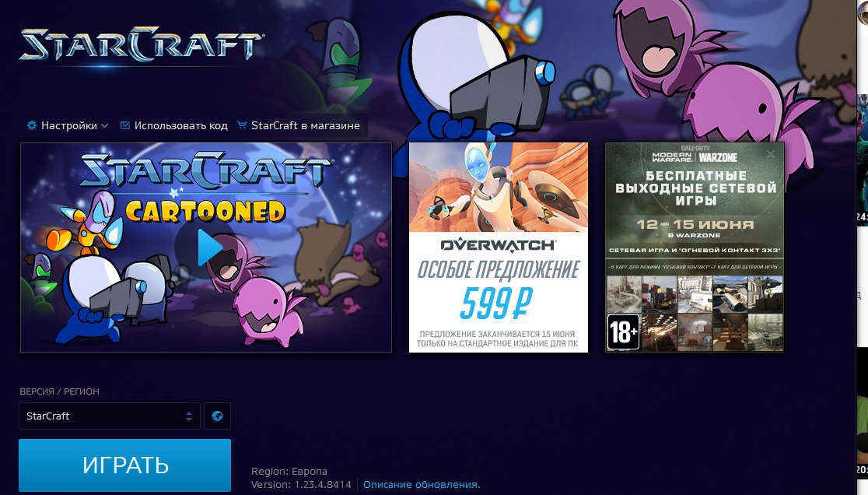Click the globe region icon

click(x=217, y=416)
